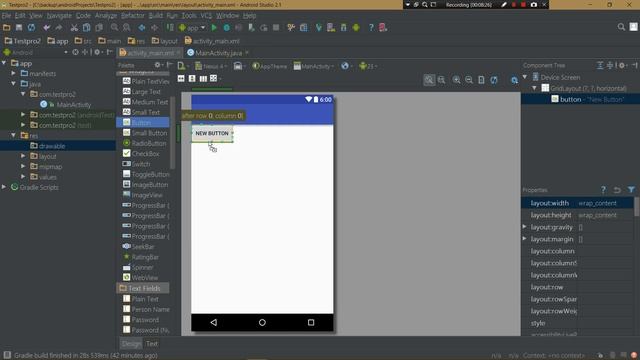Select CheckBox widget in Palette
The image size is (640, 360).
pos(143,153)
